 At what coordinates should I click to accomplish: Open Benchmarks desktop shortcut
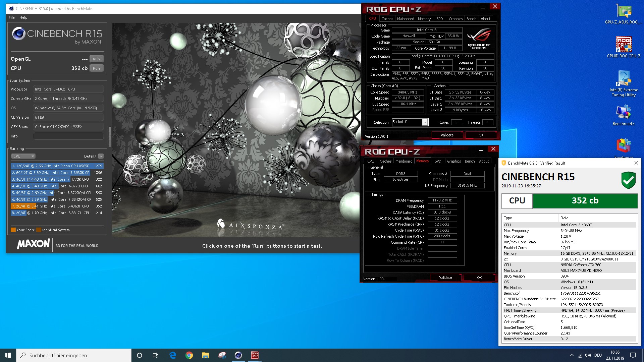coord(624,116)
